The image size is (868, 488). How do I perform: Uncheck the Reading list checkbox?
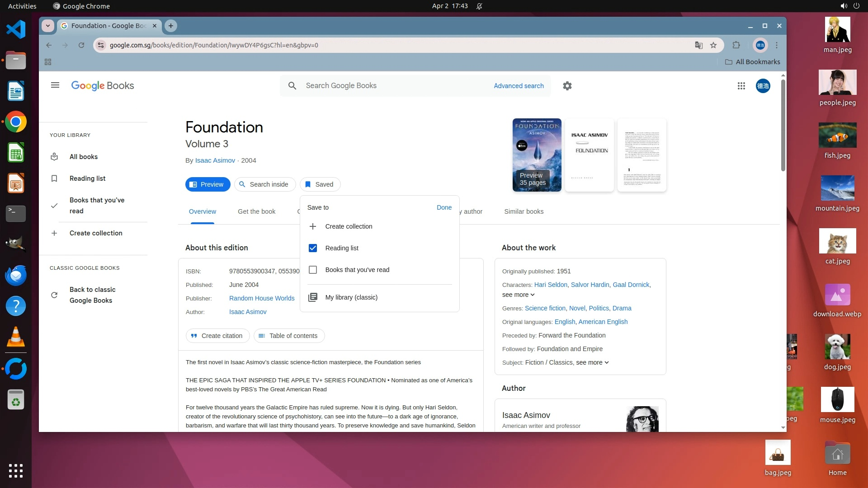(x=313, y=248)
